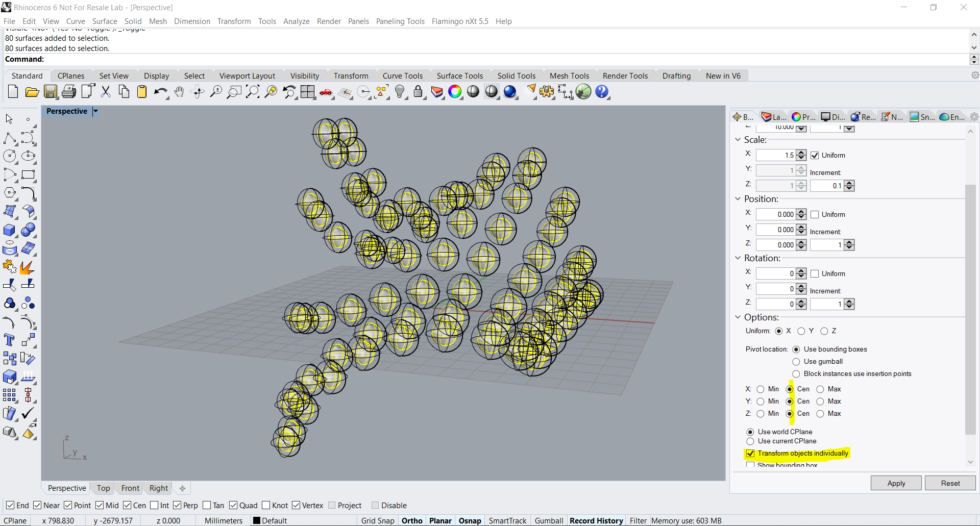Image resolution: width=980 pixels, height=526 pixels.
Task: Open the Perspective viewport dropdown arrow
Action: pyautogui.click(x=95, y=111)
